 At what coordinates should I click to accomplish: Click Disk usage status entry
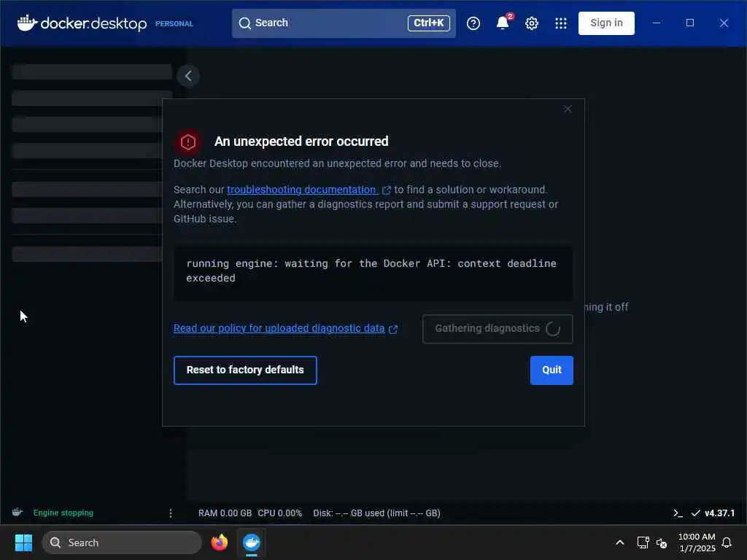pos(376,513)
